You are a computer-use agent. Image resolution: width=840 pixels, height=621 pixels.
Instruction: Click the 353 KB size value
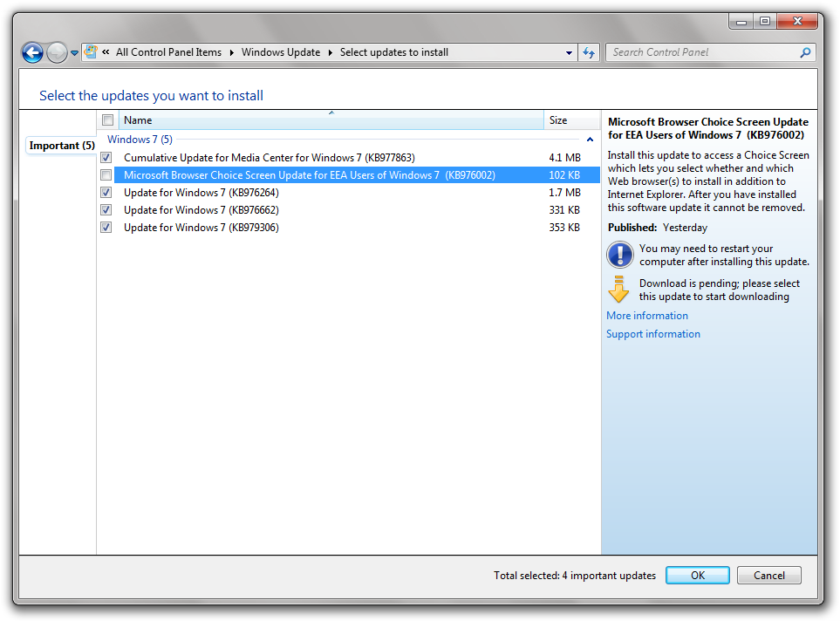564,227
